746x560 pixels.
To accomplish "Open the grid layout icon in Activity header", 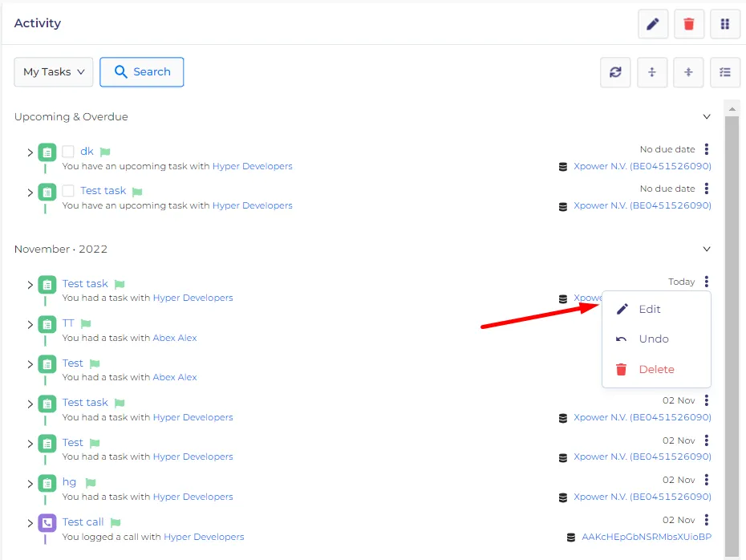I will (x=724, y=24).
